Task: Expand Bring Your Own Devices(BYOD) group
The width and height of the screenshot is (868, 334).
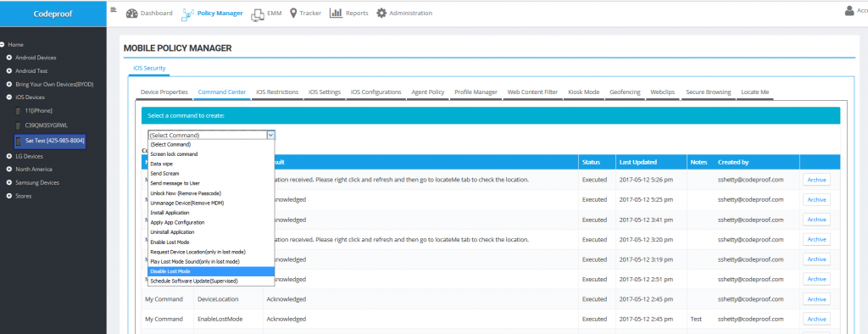Action: point(8,84)
